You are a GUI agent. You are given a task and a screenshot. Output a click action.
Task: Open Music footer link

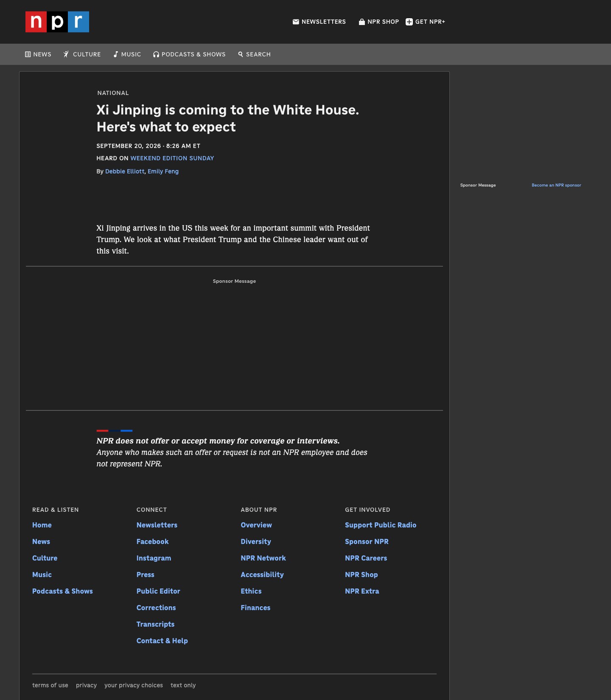(x=42, y=575)
